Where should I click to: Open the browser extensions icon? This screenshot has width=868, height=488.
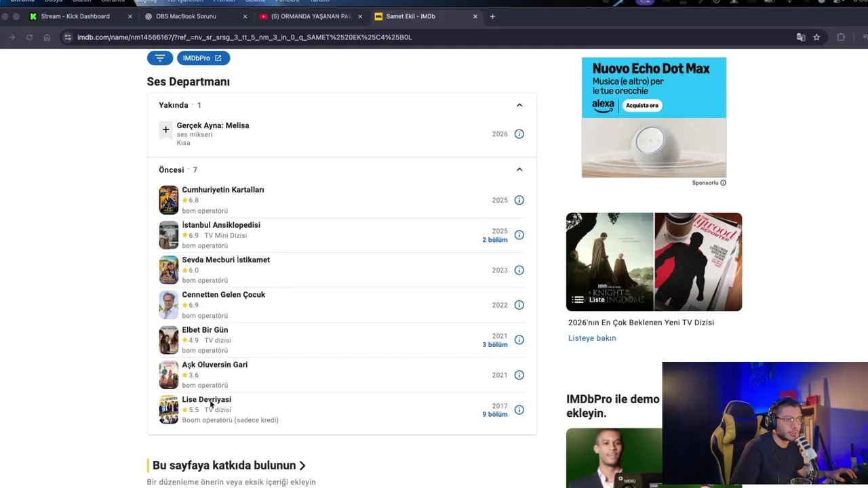click(x=841, y=37)
